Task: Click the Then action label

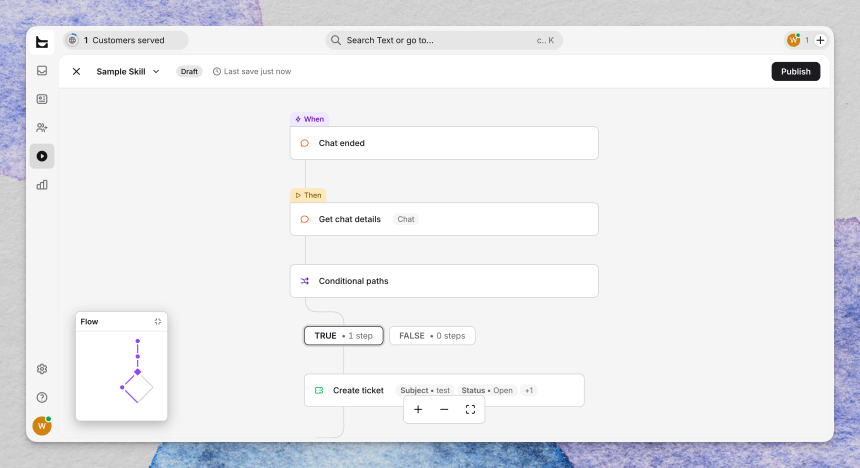Action: (x=308, y=195)
